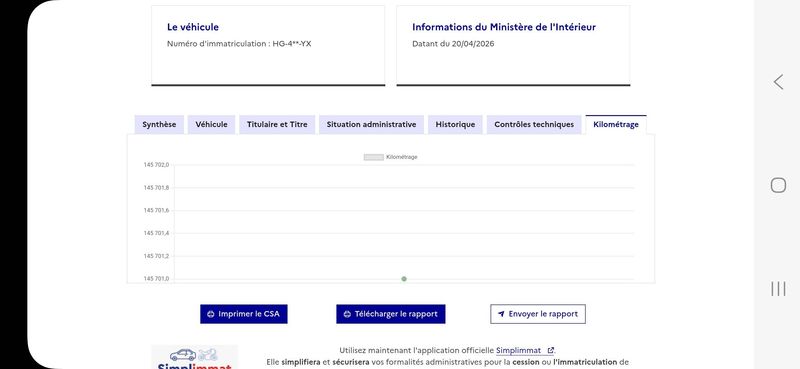Tap the Android home button
The image size is (800, 369).
(x=778, y=185)
